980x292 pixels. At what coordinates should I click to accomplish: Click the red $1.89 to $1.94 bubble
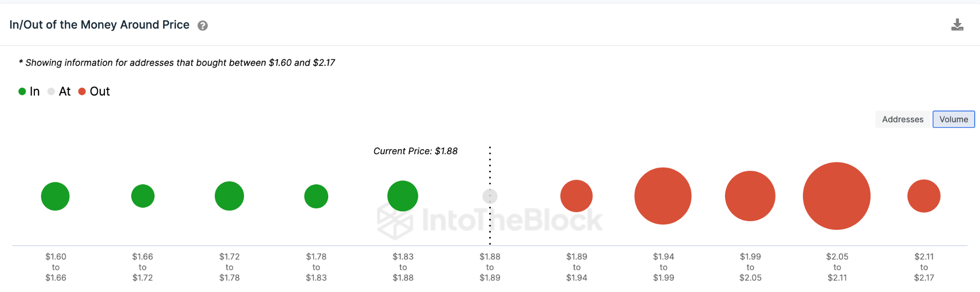click(577, 196)
